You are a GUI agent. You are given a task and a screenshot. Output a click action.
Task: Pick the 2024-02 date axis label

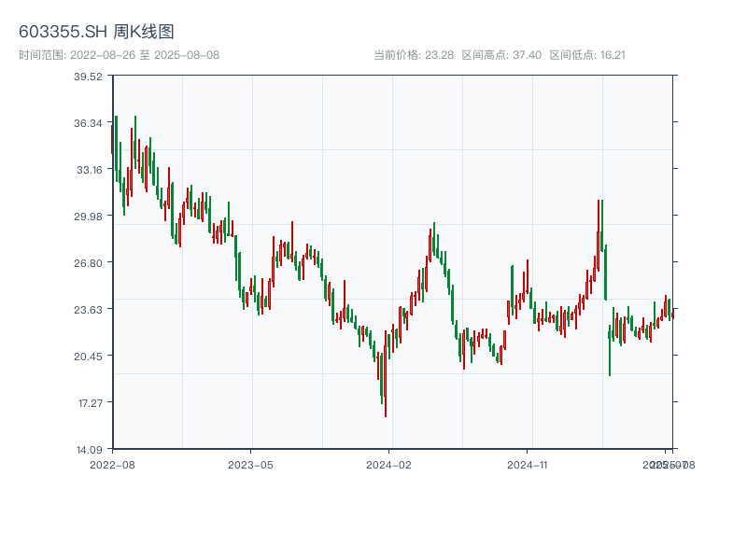[388, 464]
